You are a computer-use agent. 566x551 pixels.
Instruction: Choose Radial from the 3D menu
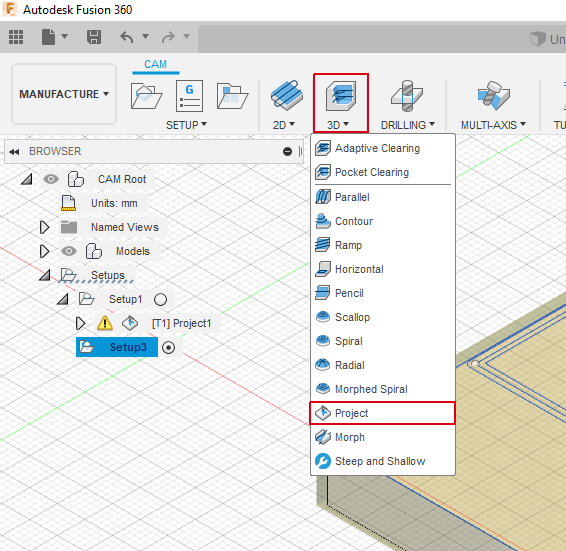(x=383, y=365)
